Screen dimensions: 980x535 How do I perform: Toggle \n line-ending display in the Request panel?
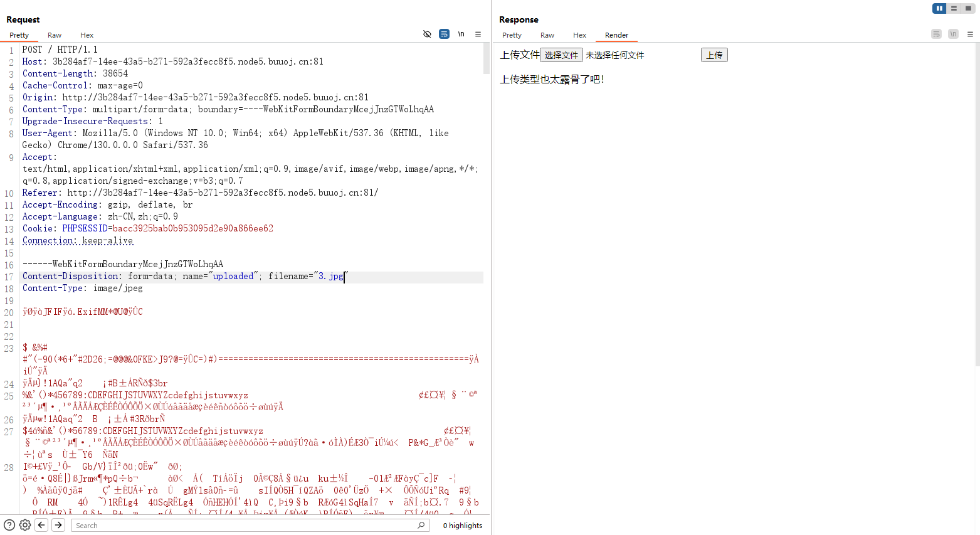[461, 34]
